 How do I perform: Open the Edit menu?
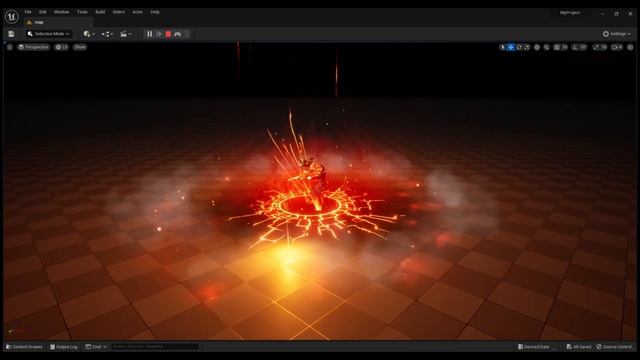click(42, 12)
